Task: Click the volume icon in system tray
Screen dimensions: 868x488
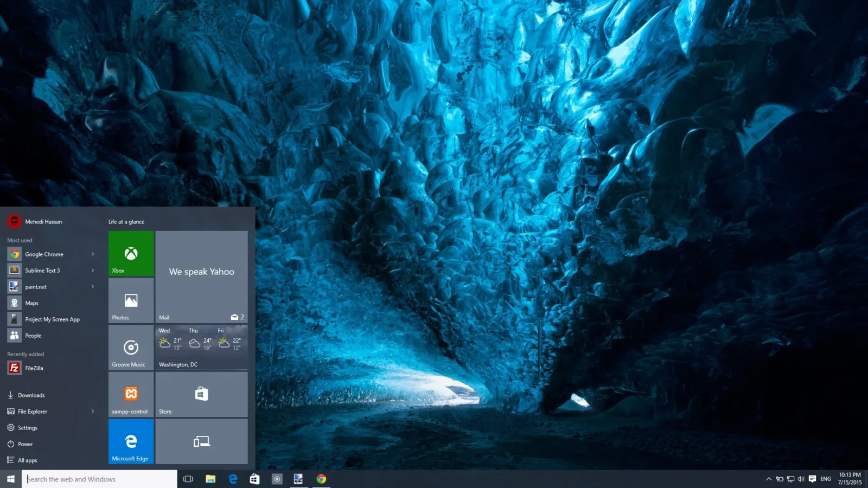Action: (801, 479)
